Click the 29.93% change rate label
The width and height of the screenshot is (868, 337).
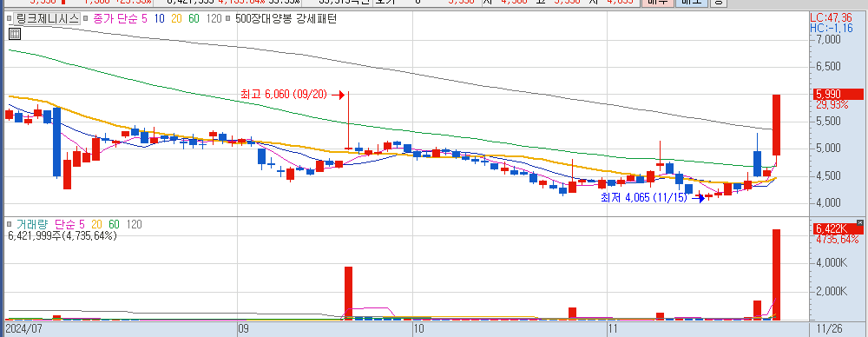pyautogui.click(x=832, y=105)
